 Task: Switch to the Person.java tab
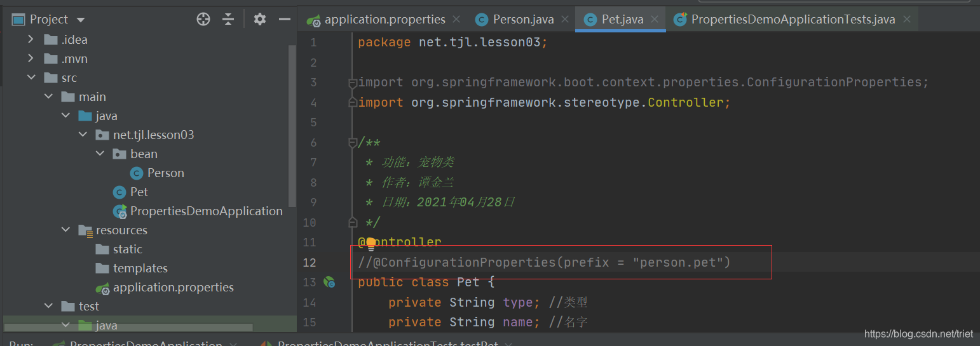523,19
